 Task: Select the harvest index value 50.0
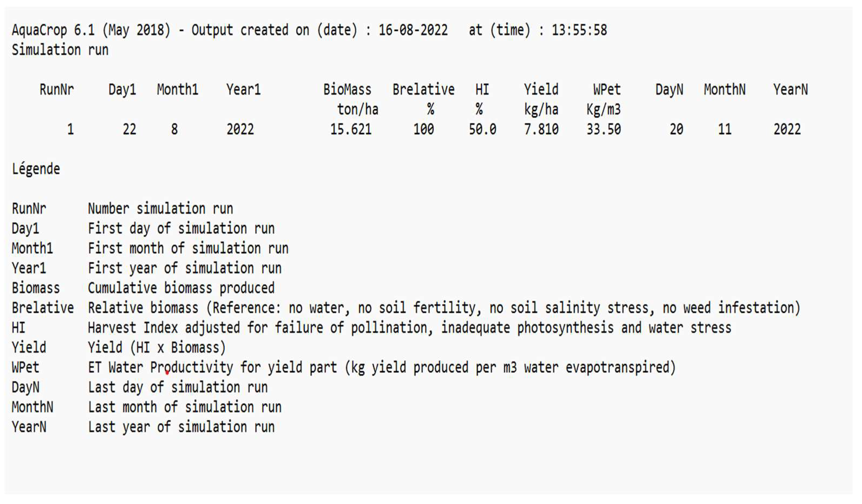click(x=482, y=130)
